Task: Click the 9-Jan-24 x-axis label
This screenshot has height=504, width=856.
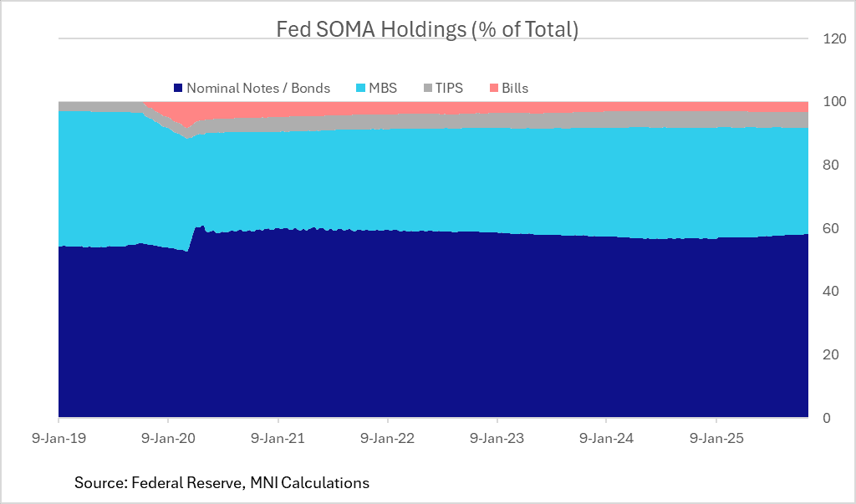Action: click(606, 437)
